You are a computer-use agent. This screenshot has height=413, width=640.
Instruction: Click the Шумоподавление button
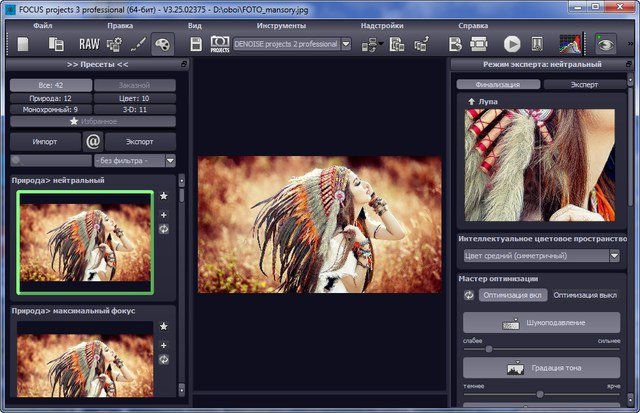(x=541, y=323)
